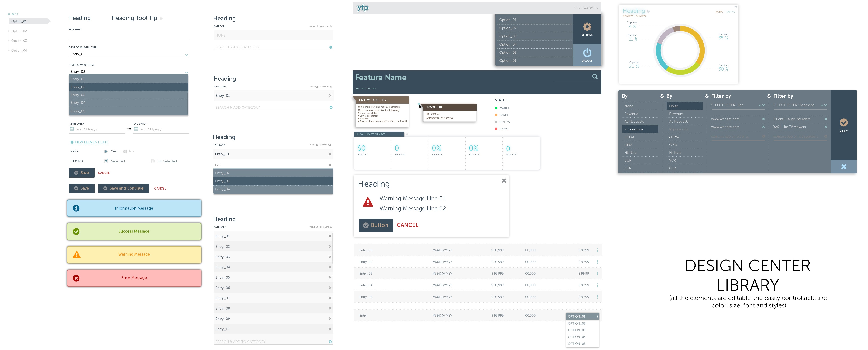This screenshot has width=868, height=350.
Task: Expand the Entry_01 drop down with entry
Action: (x=186, y=55)
